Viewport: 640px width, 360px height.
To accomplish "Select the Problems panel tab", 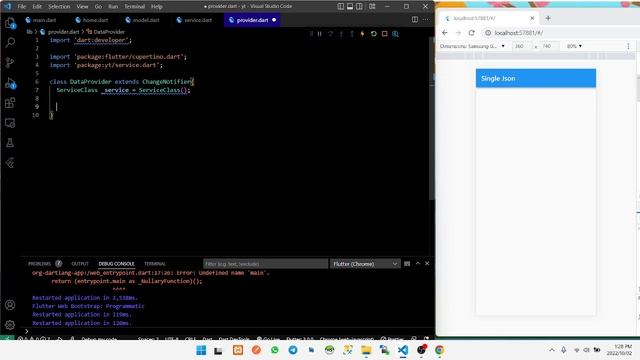I will pos(39,264).
